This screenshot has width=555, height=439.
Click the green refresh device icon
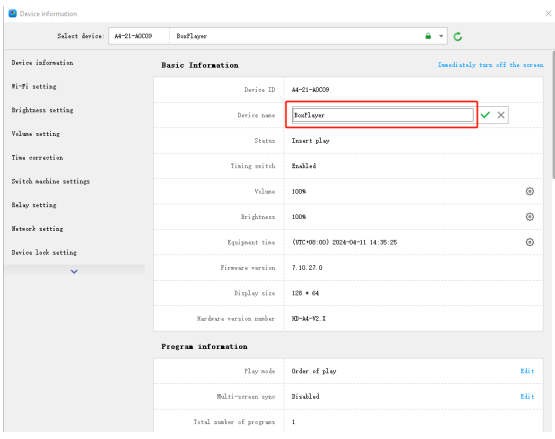[458, 36]
